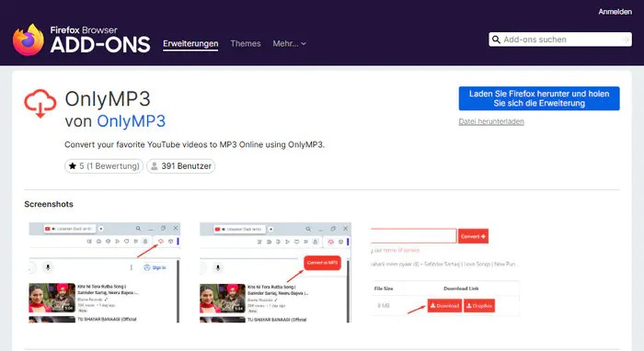Screen dimensions: 644x351
Task: Click the star rating icon
Action: [73, 166]
